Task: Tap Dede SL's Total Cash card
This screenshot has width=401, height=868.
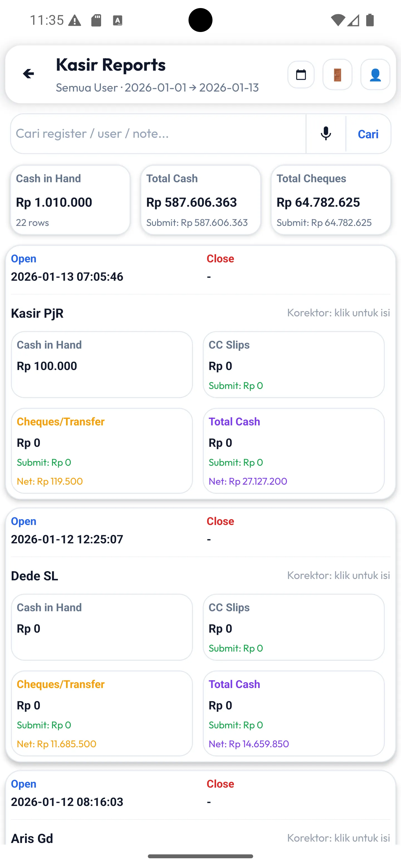Action: [x=294, y=713]
